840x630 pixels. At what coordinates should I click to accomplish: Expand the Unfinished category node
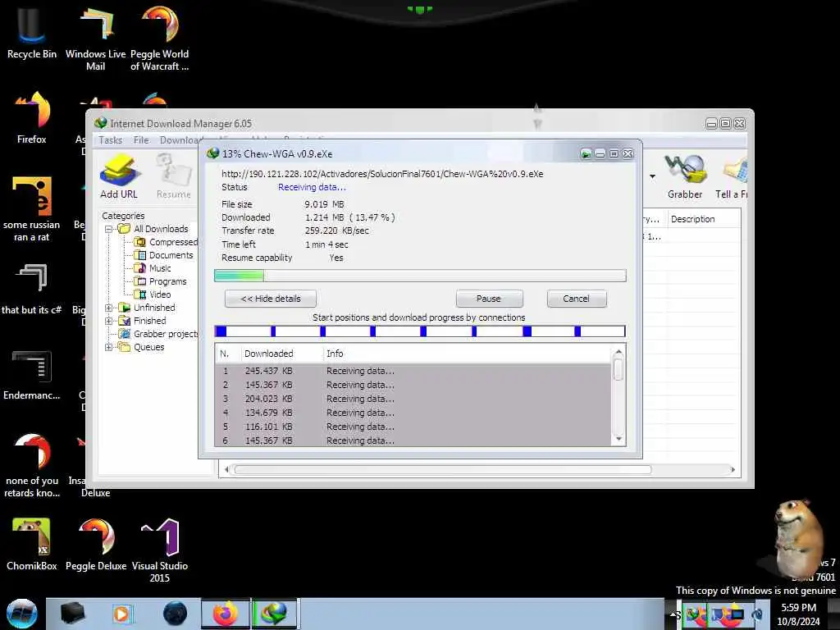click(109, 308)
